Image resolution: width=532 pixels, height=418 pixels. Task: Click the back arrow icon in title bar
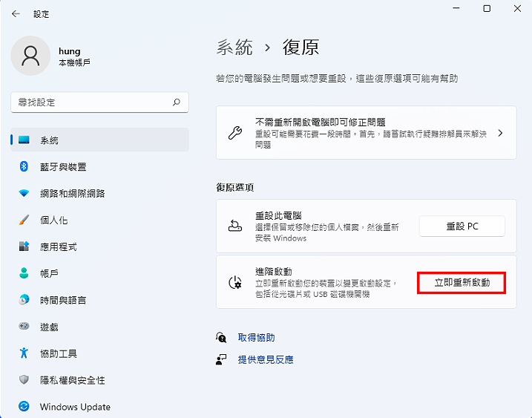[16, 14]
